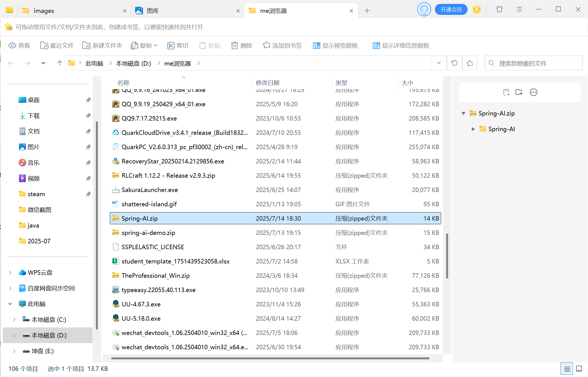This screenshot has height=377, width=588.
Task: Collapse the 此电脑 tree node
Action: (x=10, y=304)
